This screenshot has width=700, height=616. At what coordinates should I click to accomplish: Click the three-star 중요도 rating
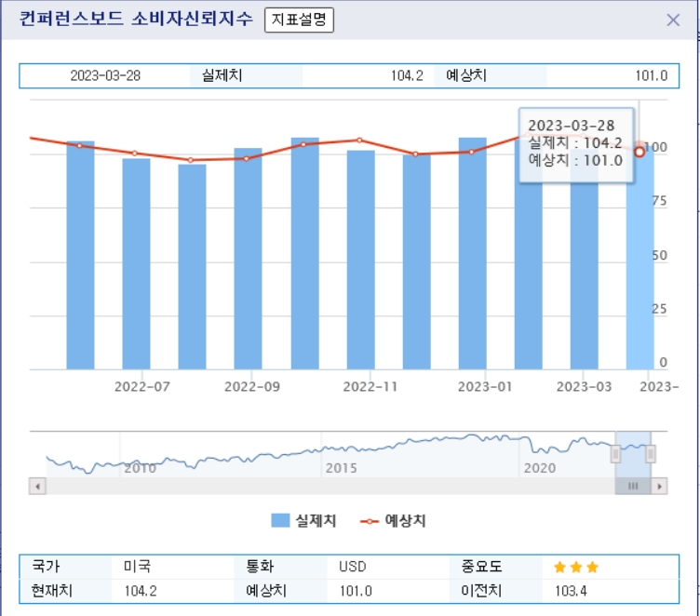click(576, 568)
